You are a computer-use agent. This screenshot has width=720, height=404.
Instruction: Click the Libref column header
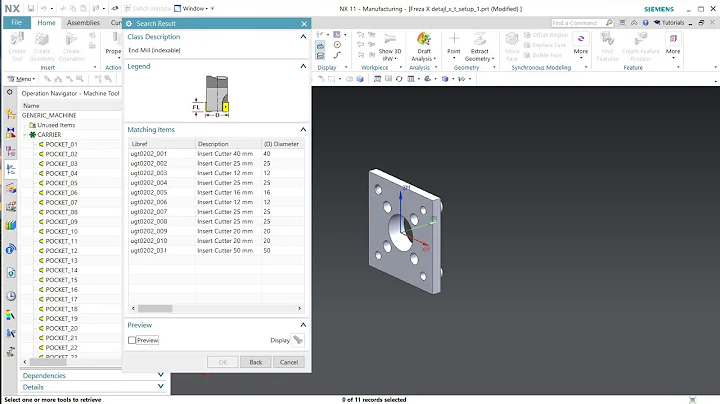[162, 144]
